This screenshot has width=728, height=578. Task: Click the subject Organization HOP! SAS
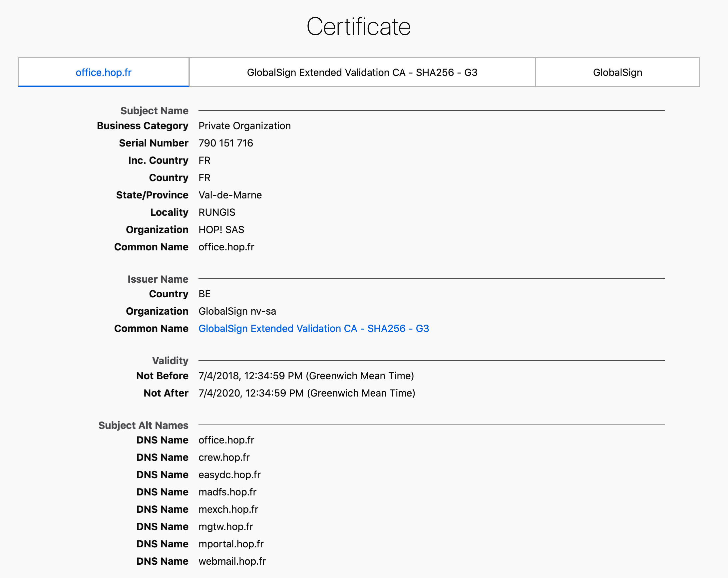pos(221,230)
